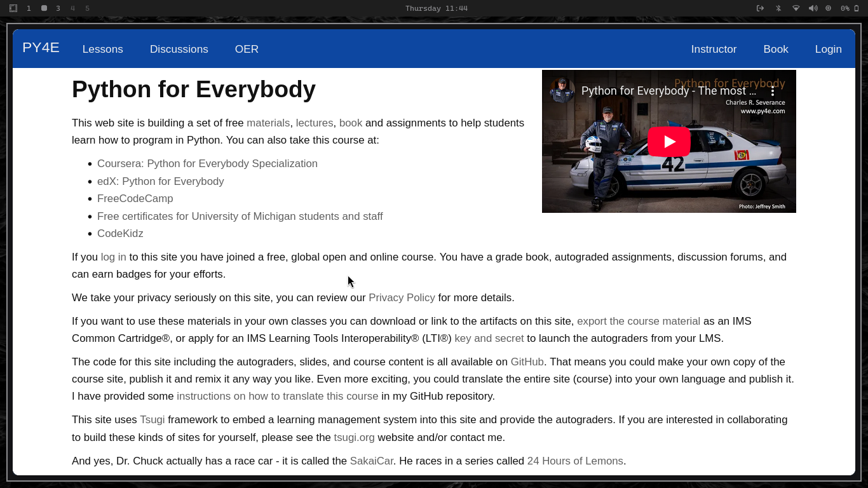This screenshot has width=868, height=488.
Task: Follow the GitHub link
Action: point(527,362)
